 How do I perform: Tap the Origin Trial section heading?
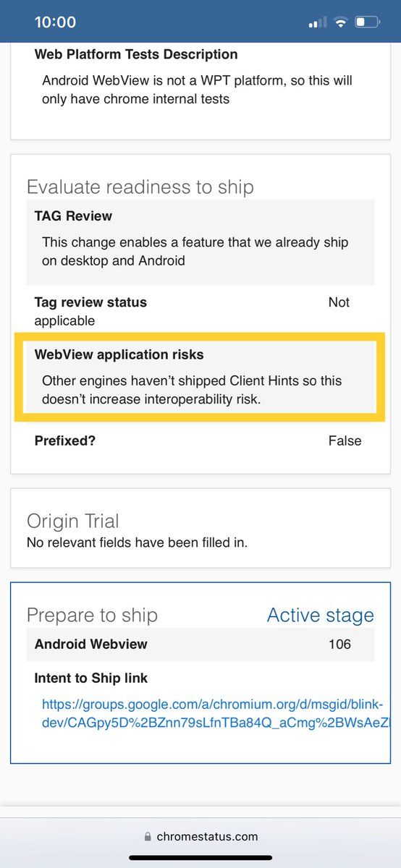click(73, 521)
